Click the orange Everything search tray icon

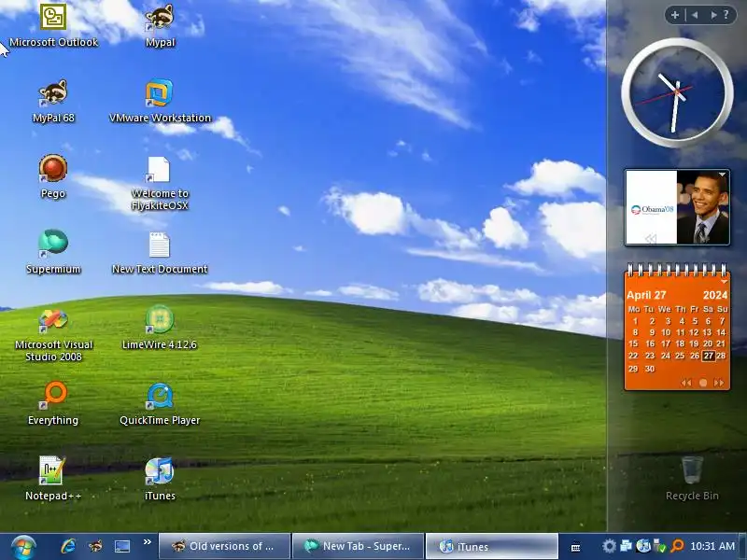click(677, 546)
